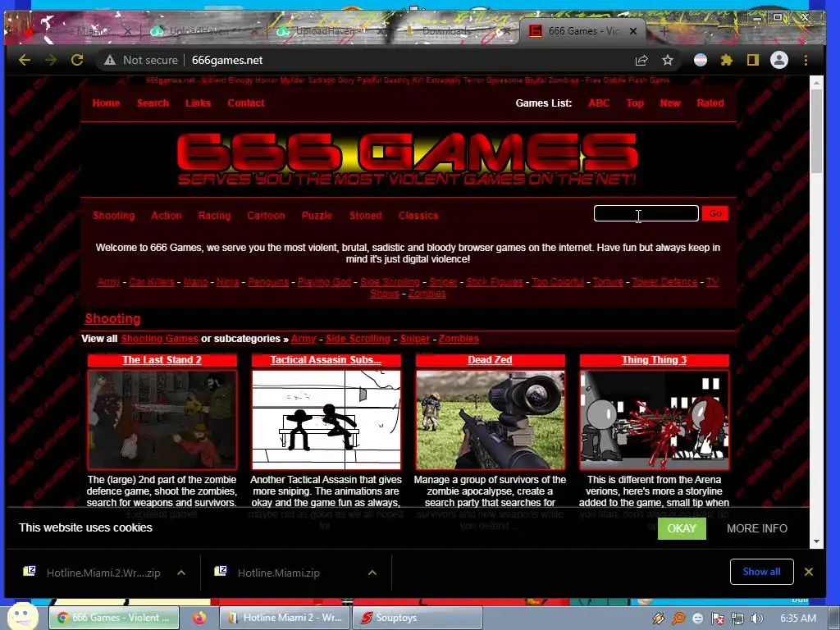Dismiss the downloads bar with the X
Screen dimensions: 840x630
point(809,572)
